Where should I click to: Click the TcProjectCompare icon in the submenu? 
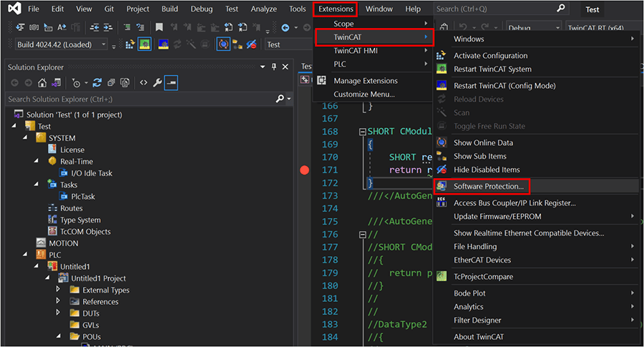[x=441, y=276]
